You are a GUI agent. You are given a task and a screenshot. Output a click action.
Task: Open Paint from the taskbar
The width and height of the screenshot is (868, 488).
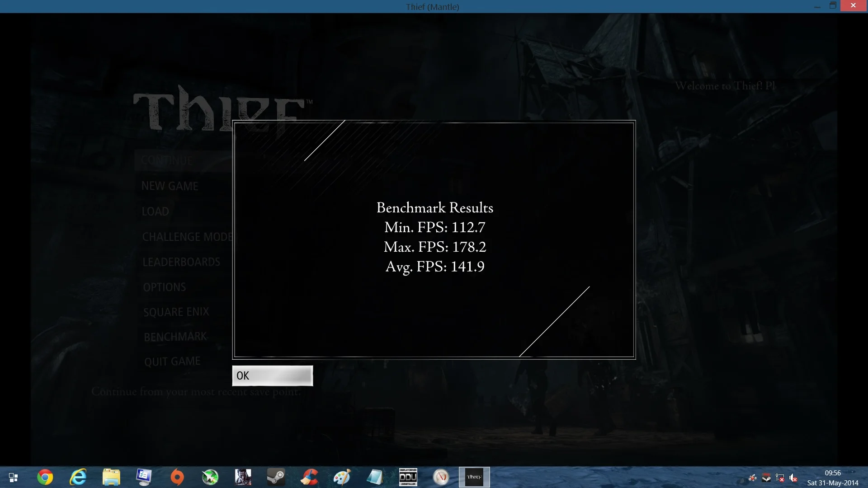[x=342, y=477]
